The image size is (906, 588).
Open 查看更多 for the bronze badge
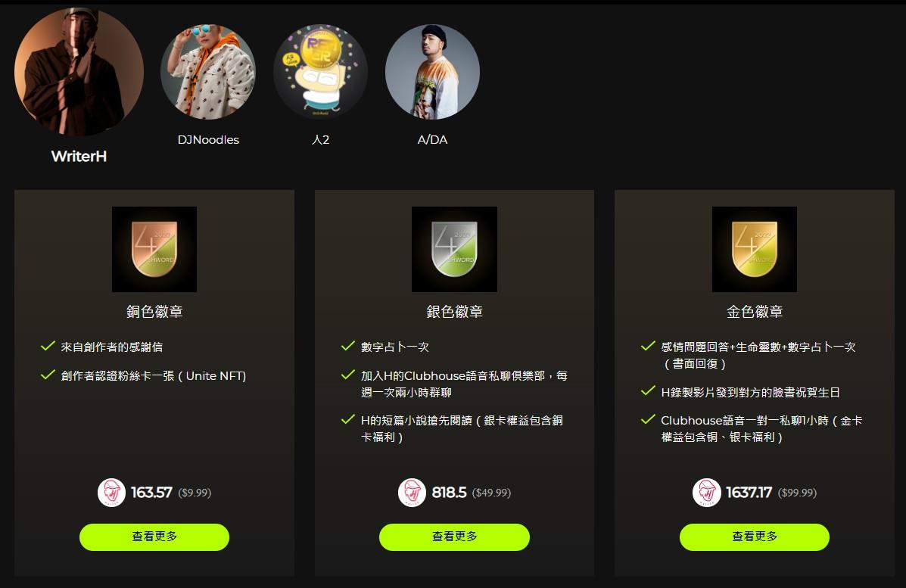(154, 537)
